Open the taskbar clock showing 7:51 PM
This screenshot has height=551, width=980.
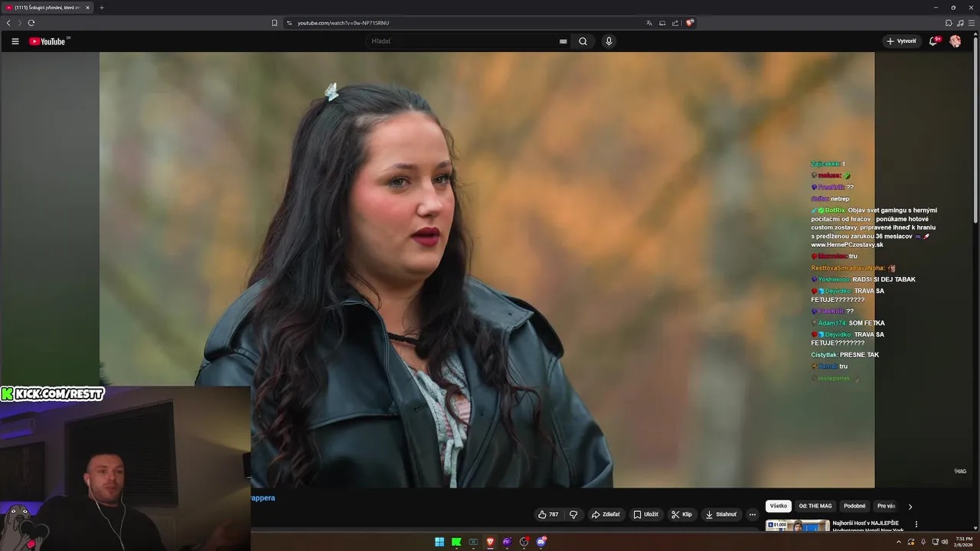click(x=963, y=542)
